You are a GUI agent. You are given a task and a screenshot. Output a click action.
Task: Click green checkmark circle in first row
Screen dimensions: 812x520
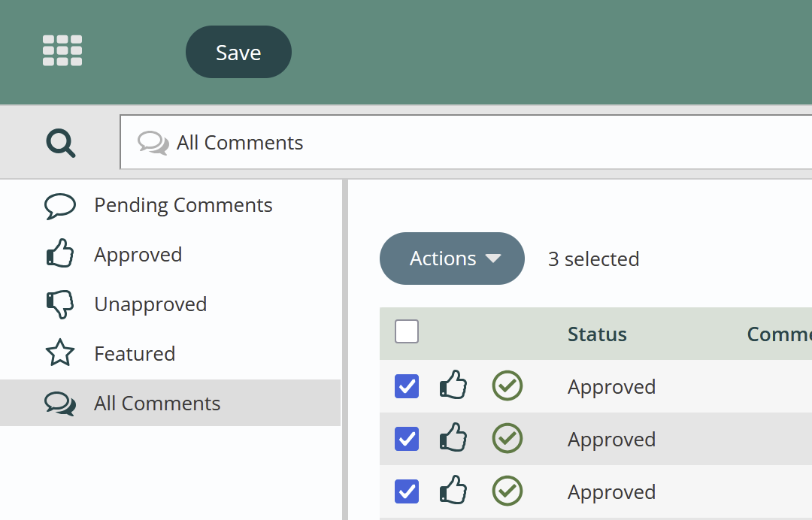pos(507,386)
